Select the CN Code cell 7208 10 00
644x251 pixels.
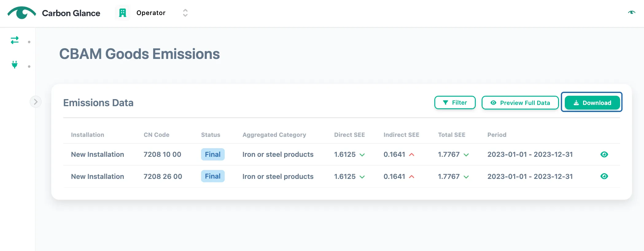pos(162,154)
